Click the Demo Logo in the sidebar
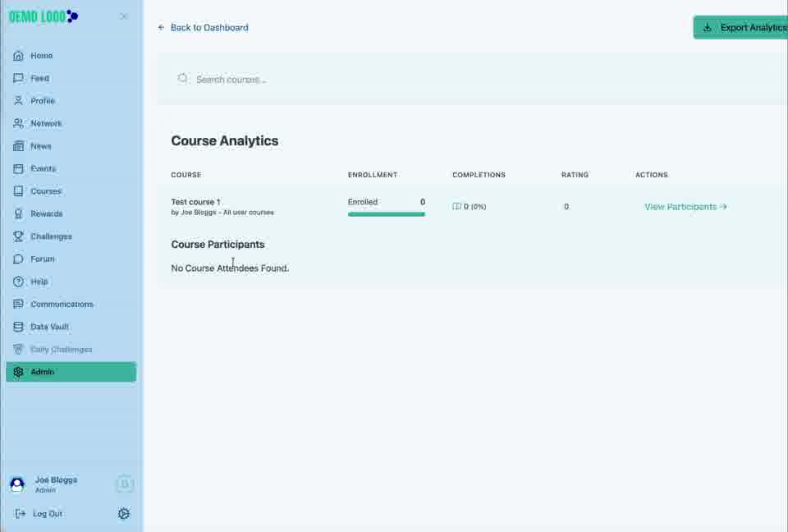Screen dimensions: 788x532 pos(44,16)
